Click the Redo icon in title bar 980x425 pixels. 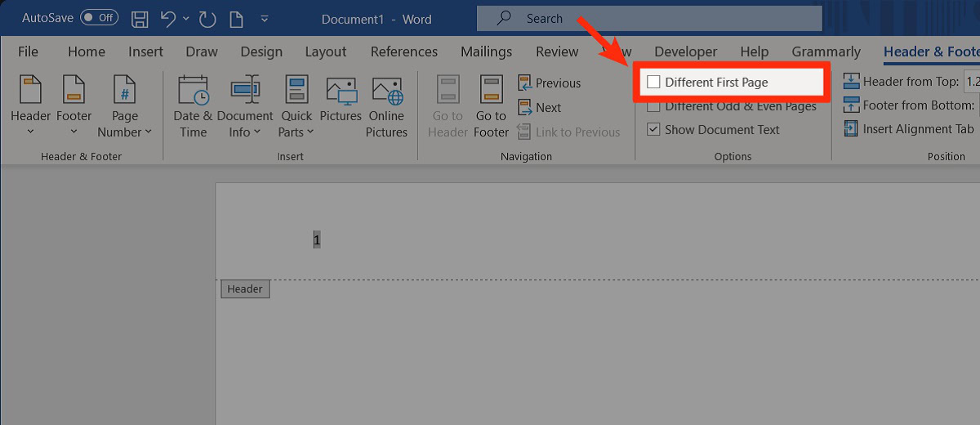click(207, 18)
